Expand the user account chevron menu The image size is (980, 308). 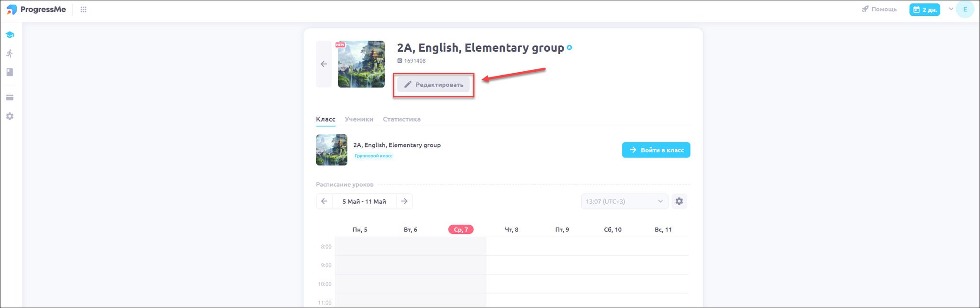(951, 9)
